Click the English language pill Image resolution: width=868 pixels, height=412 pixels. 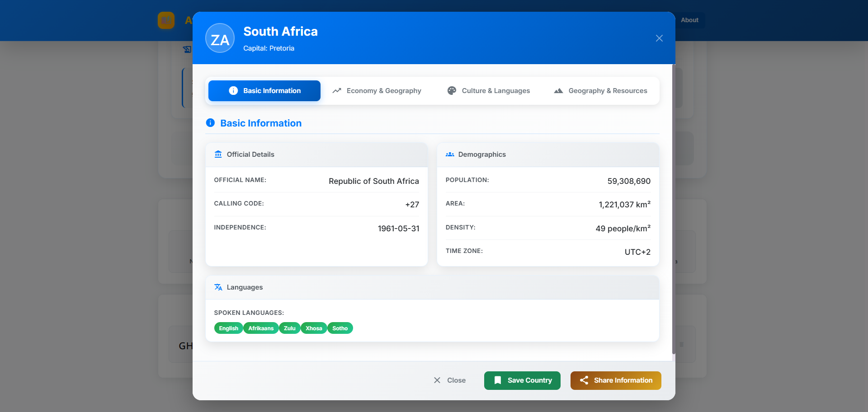(x=228, y=328)
